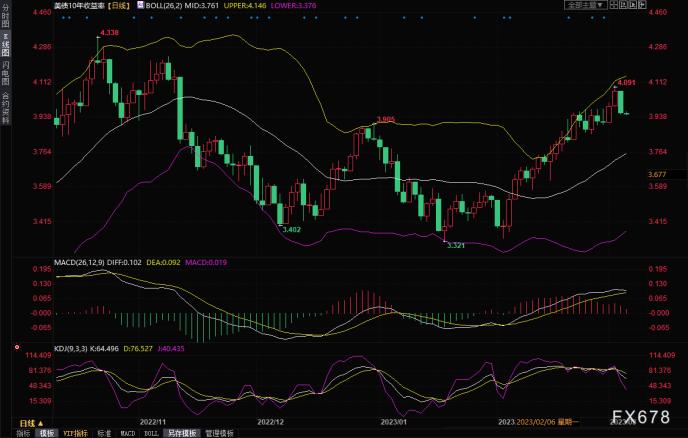
Task: Click the D:76.527 value
Action: pos(138,348)
